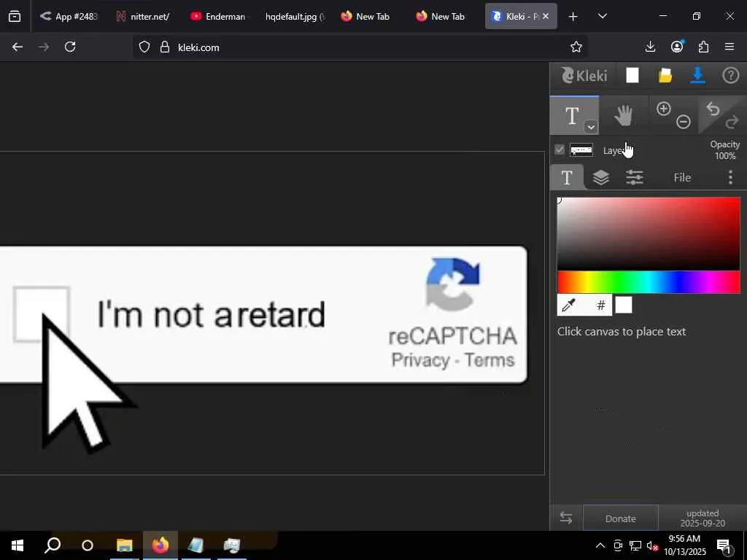Open the Edit filters sliders tab
747x560 pixels.
click(x=634, y=178)
